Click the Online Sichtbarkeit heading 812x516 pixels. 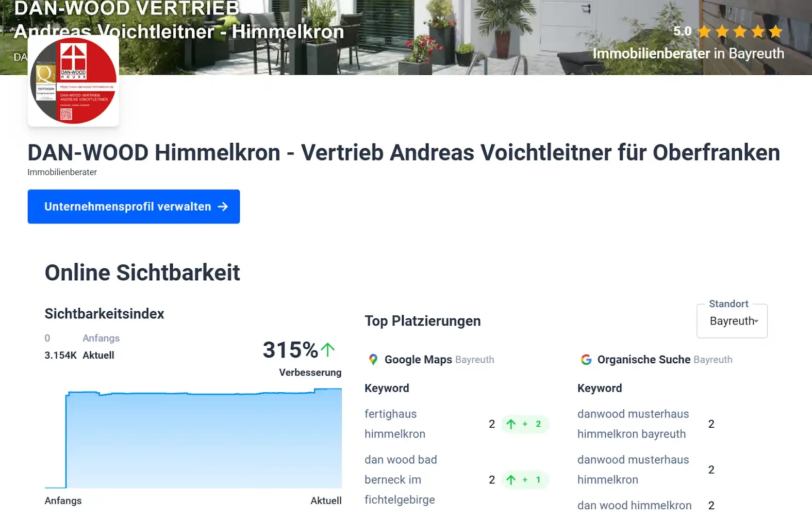[142, 273]
